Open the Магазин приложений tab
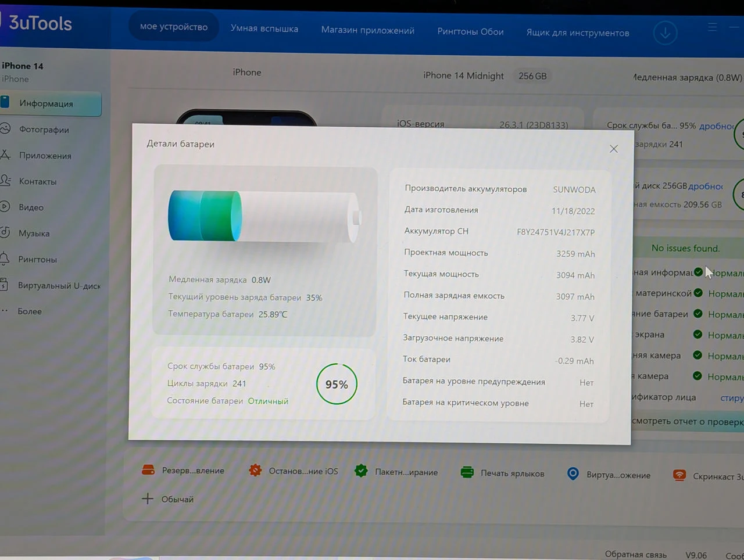Screen dimensions: 744x560 (x=368, y=30)
